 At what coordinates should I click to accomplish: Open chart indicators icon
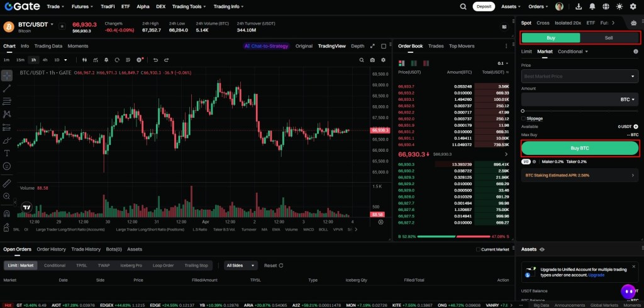(x=96, y=60)
